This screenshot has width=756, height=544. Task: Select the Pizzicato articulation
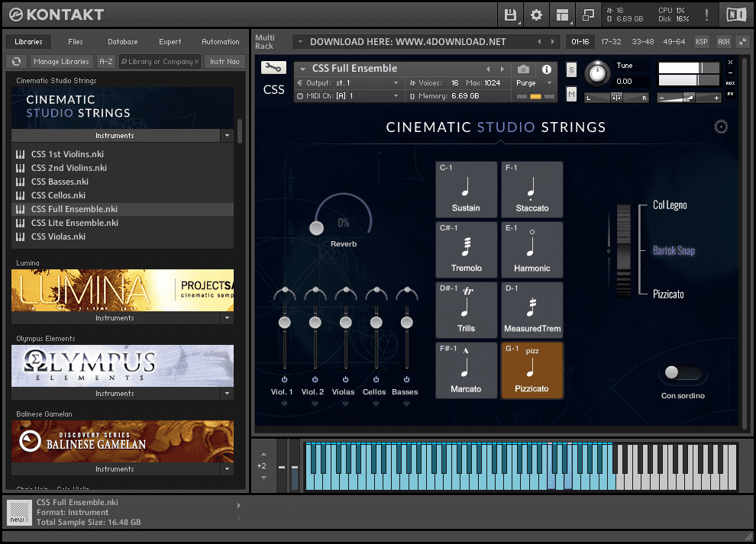pos(531,370)
